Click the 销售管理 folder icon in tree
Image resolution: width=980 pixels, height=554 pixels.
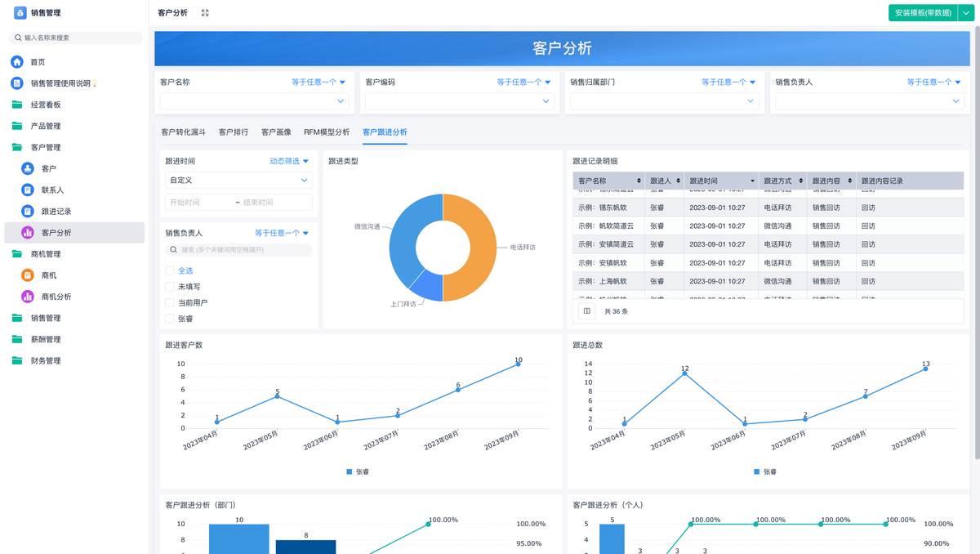click(17, 318)
